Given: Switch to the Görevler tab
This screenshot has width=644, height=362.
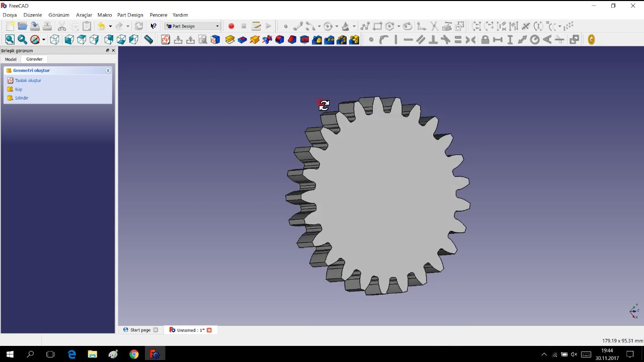Looking at the screenshot, I should coord(34,59).
